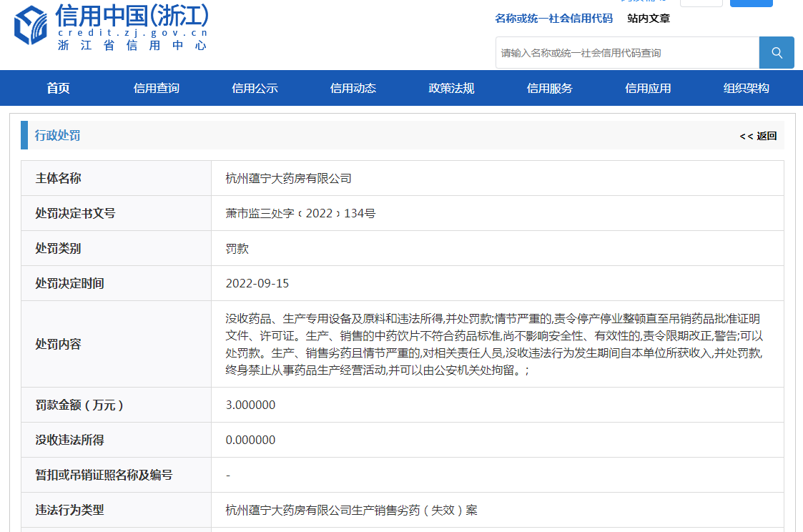The image size is (803, 532).
Task: Click the magnifier search icon button
Action: point(777,53)
